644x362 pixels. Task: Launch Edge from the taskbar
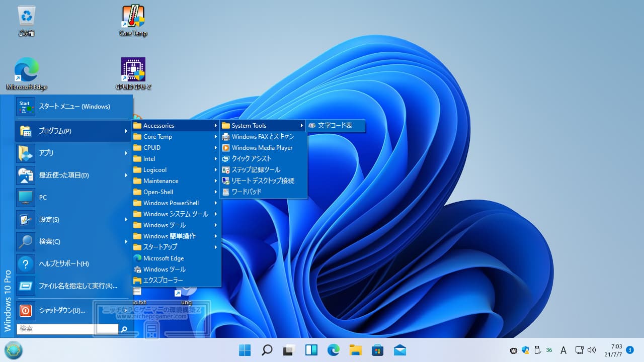(333, 350)
